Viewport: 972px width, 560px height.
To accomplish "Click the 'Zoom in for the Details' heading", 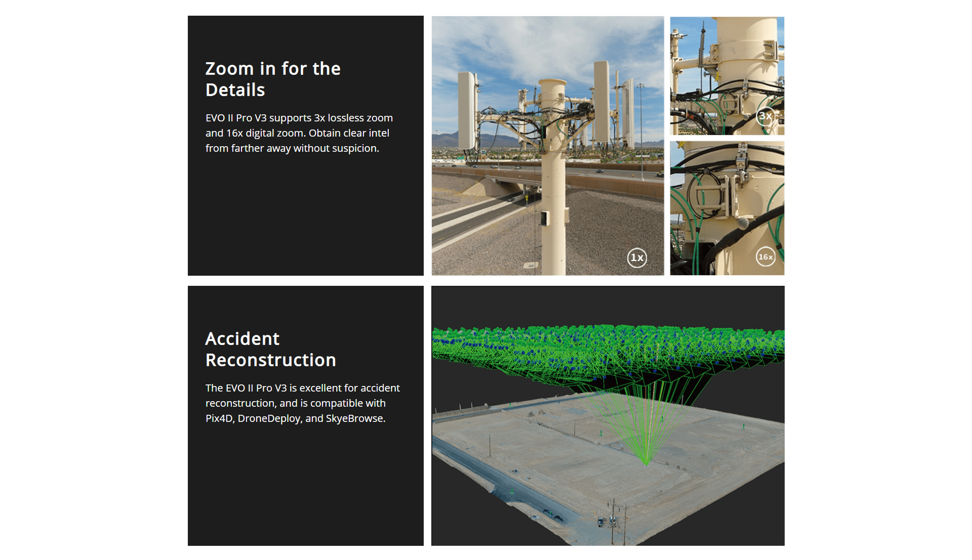I will coord(273,79).
